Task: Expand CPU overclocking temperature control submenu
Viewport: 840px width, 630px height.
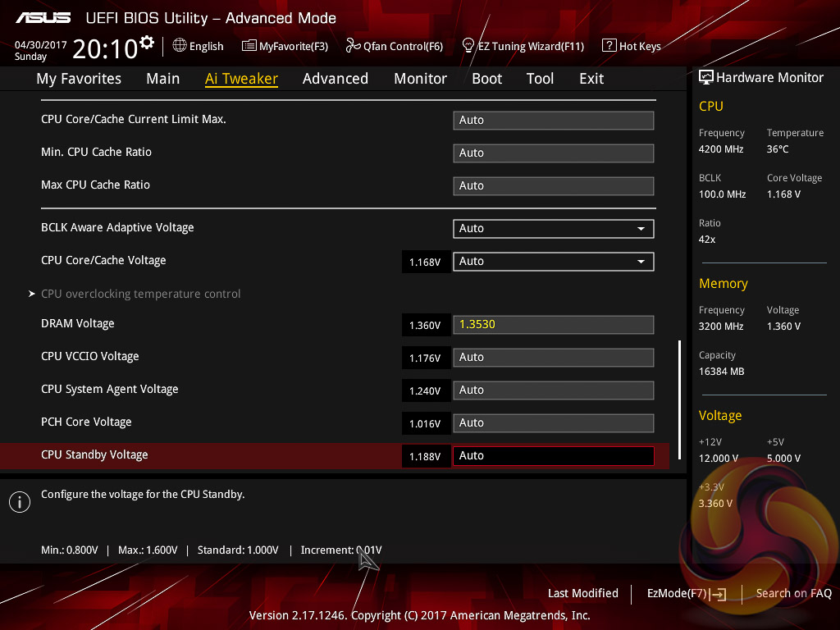Action: pyautogui.click(x=140, y=294)
